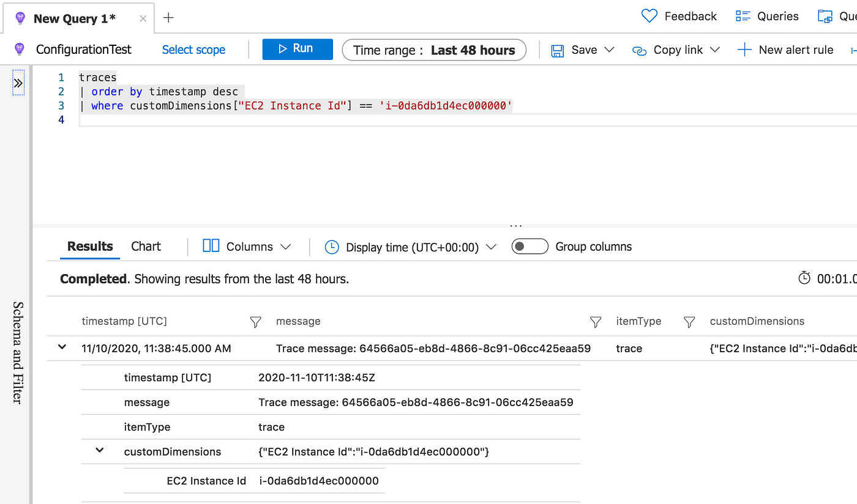This screenshot has width=857, height=504.
Task: Click the New alert rule plus icon
Action: (x=743, y=50)
